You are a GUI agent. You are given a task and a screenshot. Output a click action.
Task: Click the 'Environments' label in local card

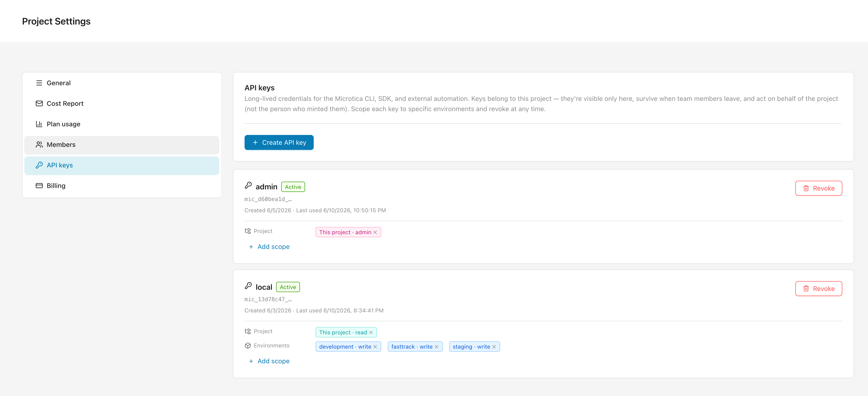coord(272,346)
